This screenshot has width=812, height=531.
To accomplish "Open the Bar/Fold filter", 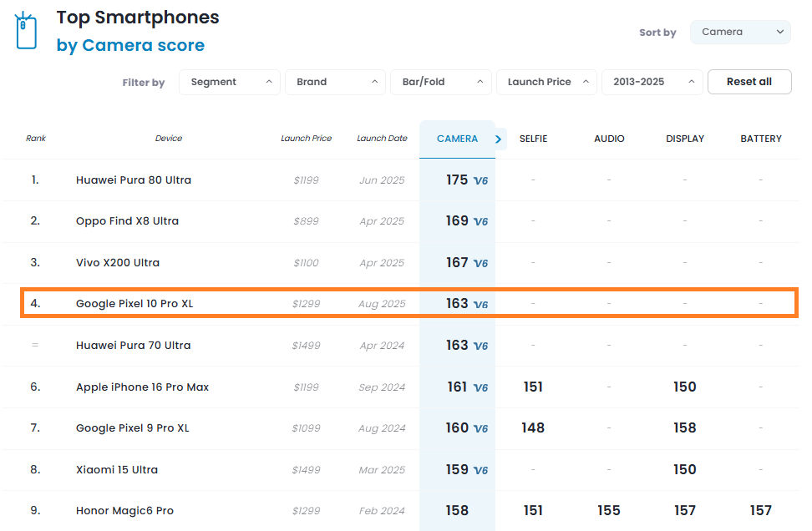I will coord(441,82).
